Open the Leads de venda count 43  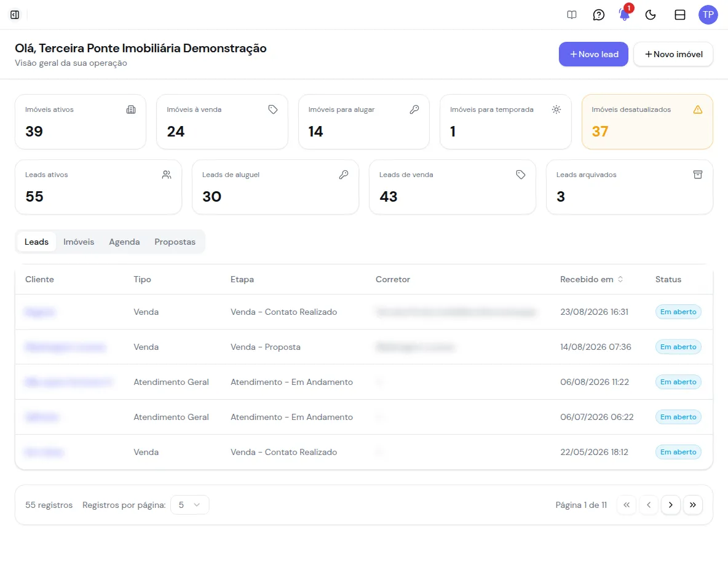point(388,196)
